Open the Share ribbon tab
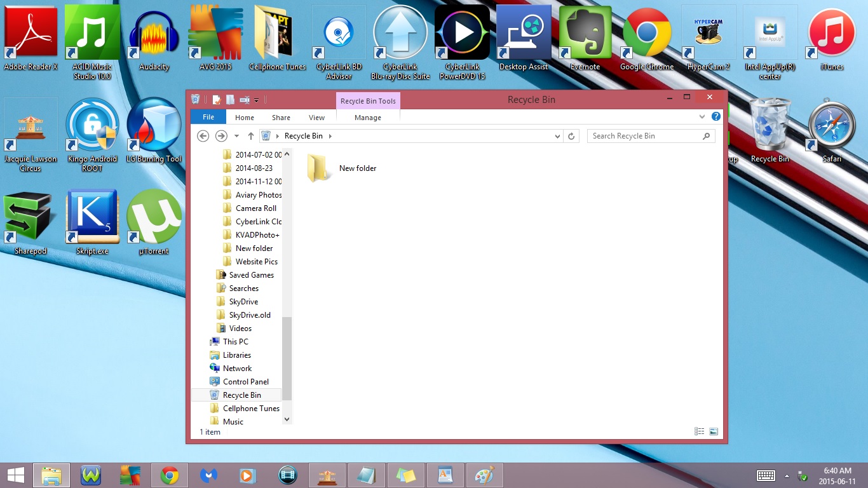This screenshot has width=868, height=488. click(x=281, y=118)
